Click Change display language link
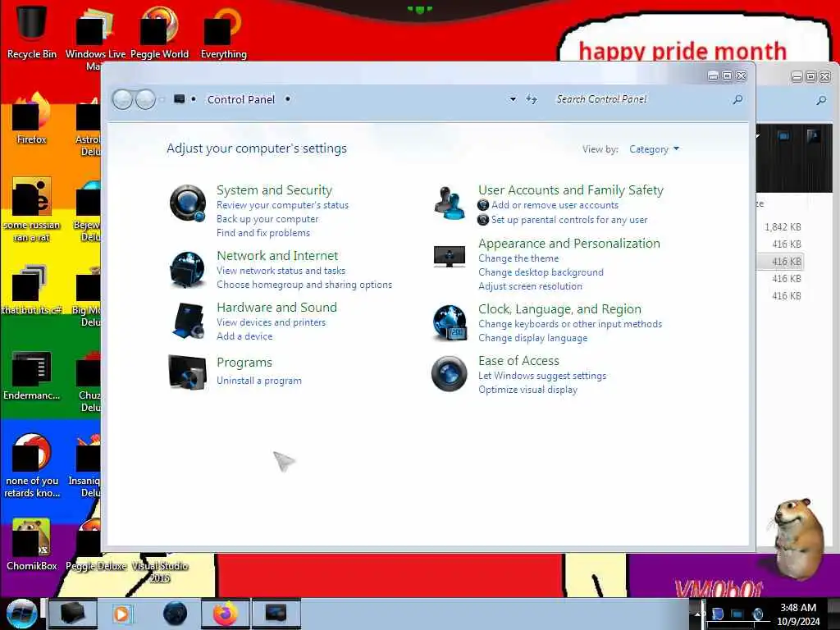 pyautogui.click(x=533, y=338)
